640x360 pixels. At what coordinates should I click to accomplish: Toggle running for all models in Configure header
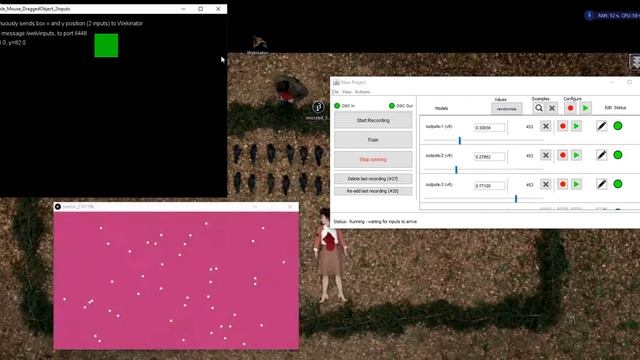585,108
